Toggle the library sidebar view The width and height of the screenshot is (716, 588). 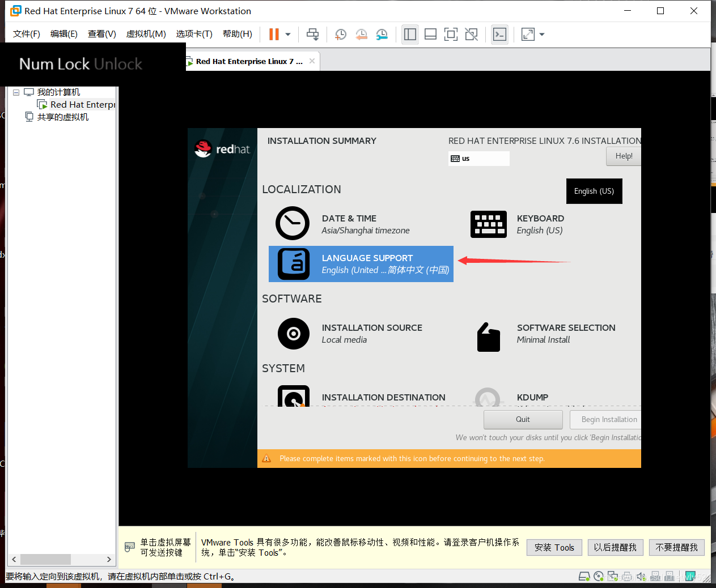click(410, 35)
